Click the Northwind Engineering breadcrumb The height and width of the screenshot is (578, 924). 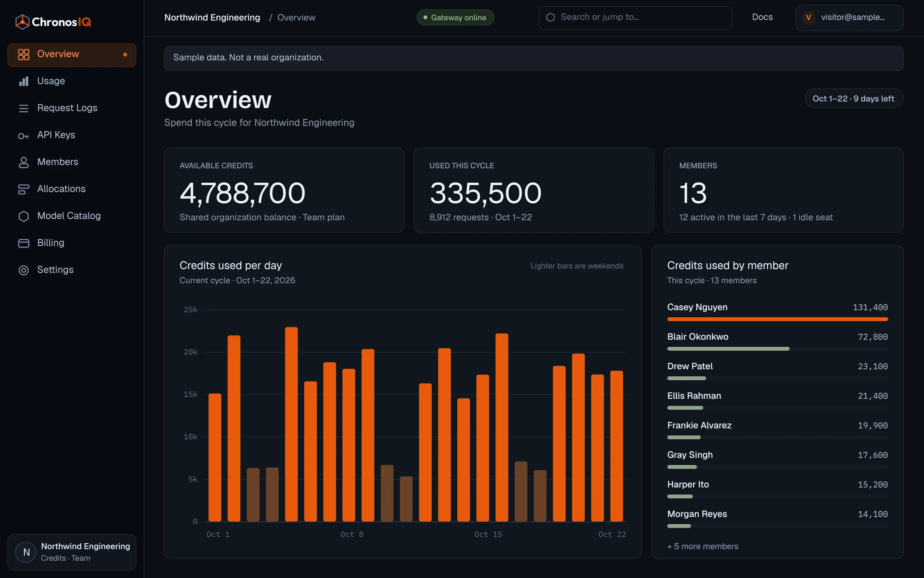click(x=212, y=18)
